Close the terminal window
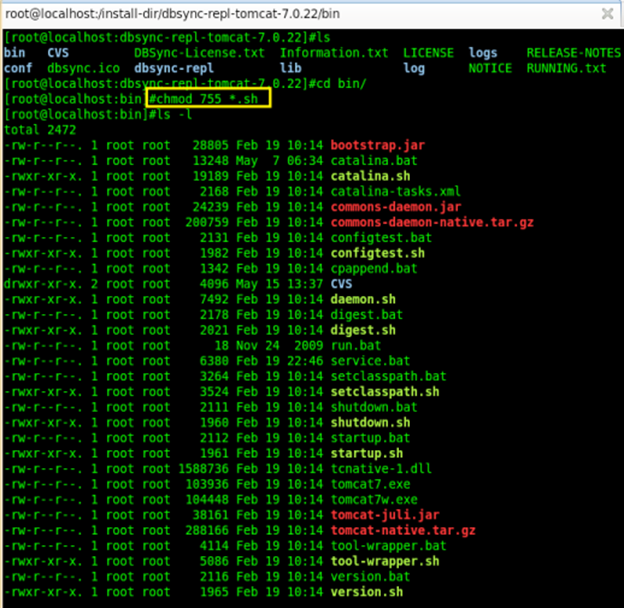 point(606,14)
